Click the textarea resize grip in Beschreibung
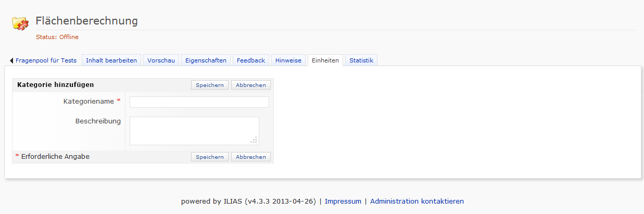 click(254, 140)
